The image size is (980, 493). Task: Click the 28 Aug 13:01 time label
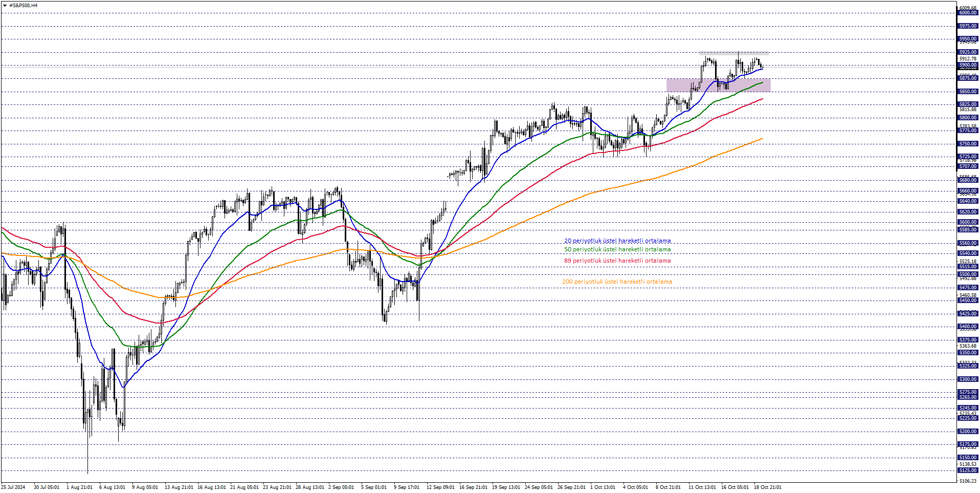310,487
